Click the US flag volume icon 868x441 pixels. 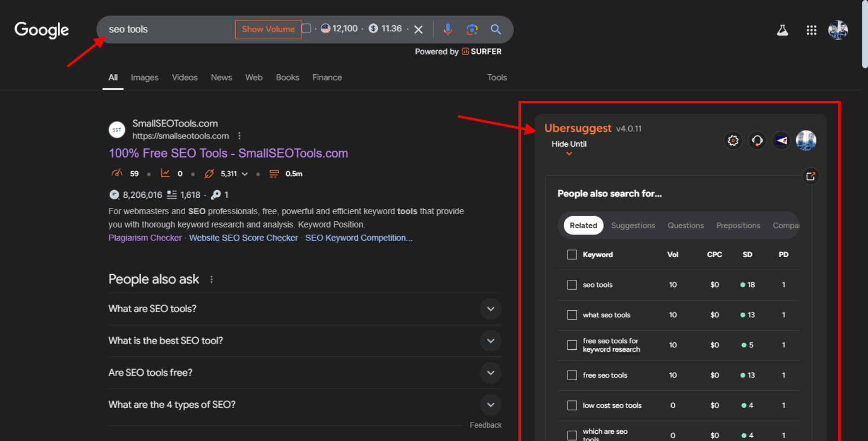(x=325, y=28)
